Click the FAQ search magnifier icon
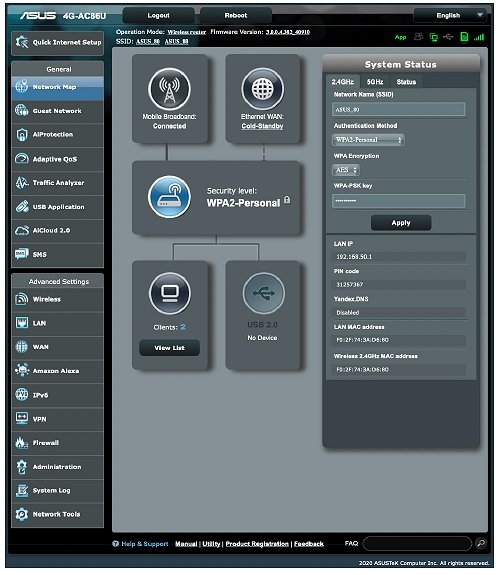Viewport: 503px width, 575px height. pyautogui.click(x=481, y=543)
